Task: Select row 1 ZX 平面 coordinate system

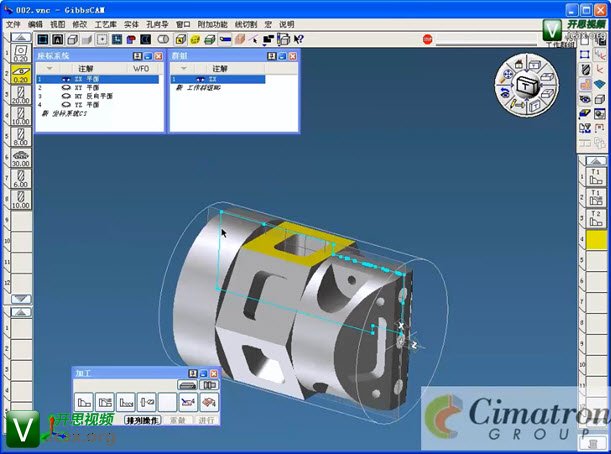Action: coord(98,79)
